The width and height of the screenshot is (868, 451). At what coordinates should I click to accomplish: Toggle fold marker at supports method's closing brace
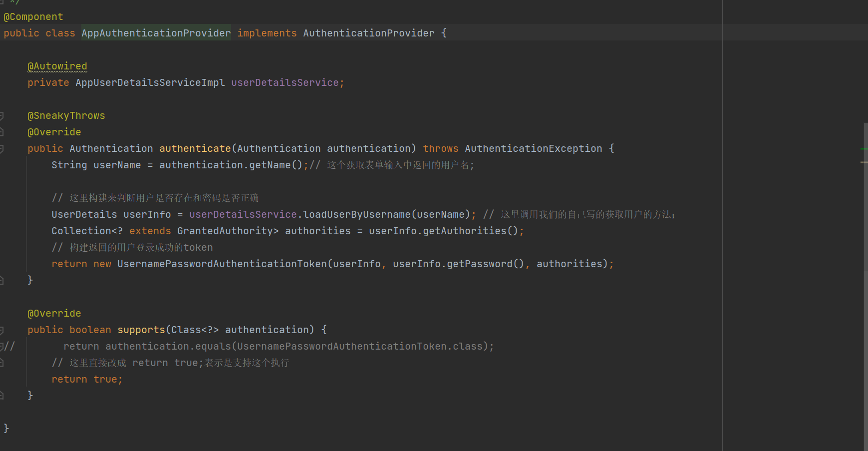1,396
